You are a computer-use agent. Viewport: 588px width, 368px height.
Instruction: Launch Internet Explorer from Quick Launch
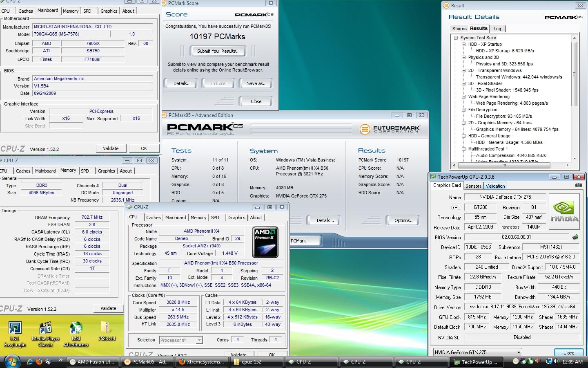[29, 361]
